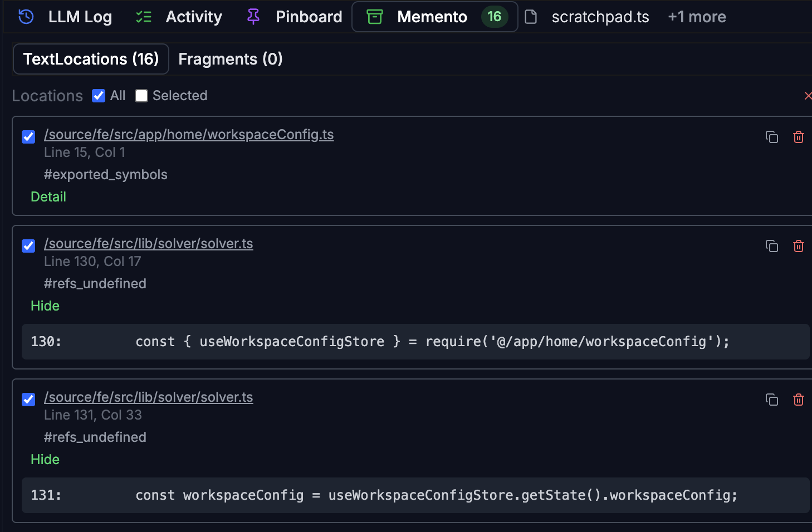Open the LLM Log tab

coord(65,17)
